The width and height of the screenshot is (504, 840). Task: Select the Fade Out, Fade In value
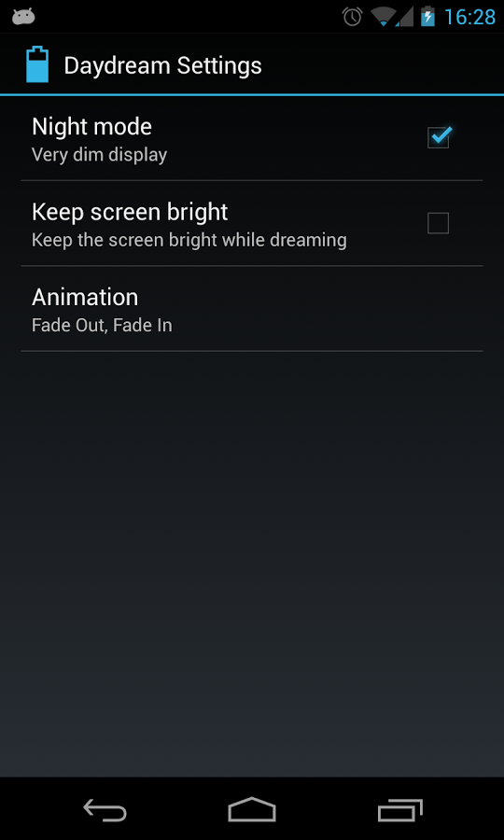tap(102, 325)
